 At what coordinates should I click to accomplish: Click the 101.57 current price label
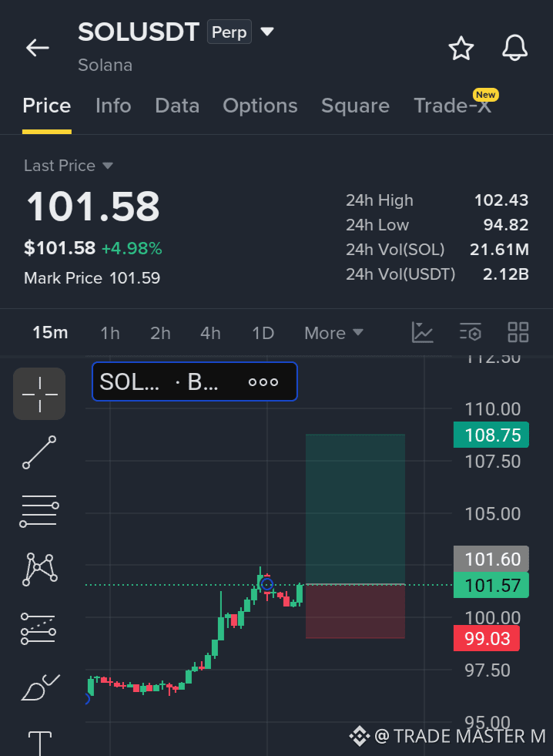(x=491, y=586)
